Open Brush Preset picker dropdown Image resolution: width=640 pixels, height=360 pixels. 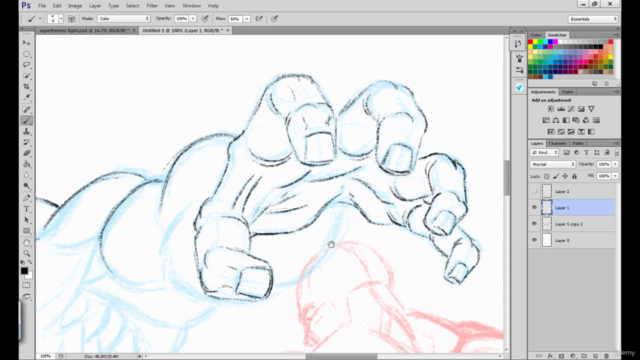(x=61, y=19)
